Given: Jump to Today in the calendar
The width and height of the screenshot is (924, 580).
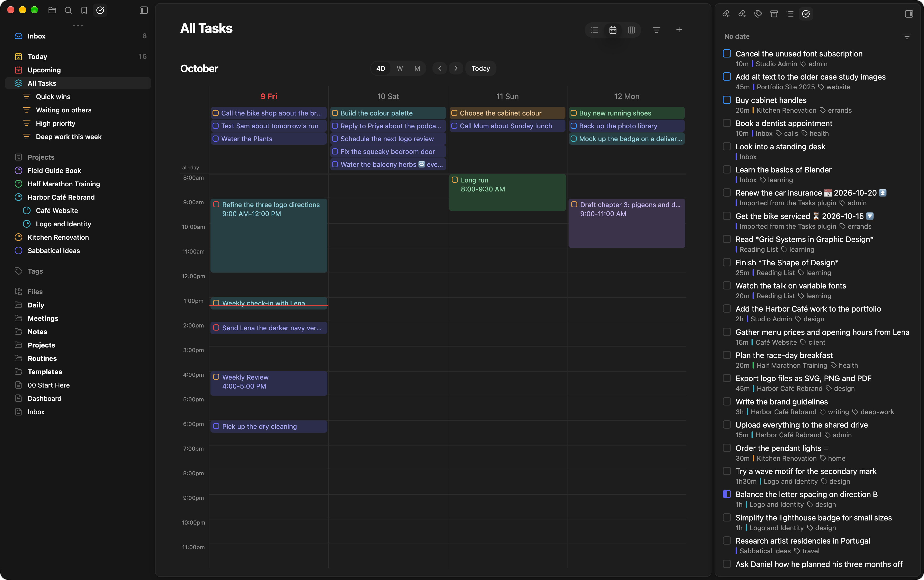Looking at the screenshot, I should (480, 68).
